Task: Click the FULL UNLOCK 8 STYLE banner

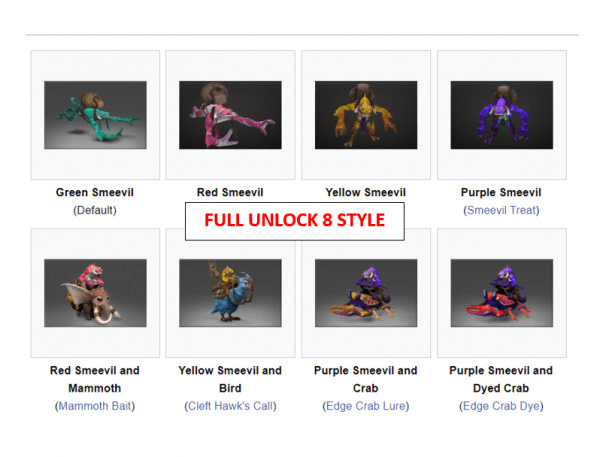Action: 295,221
